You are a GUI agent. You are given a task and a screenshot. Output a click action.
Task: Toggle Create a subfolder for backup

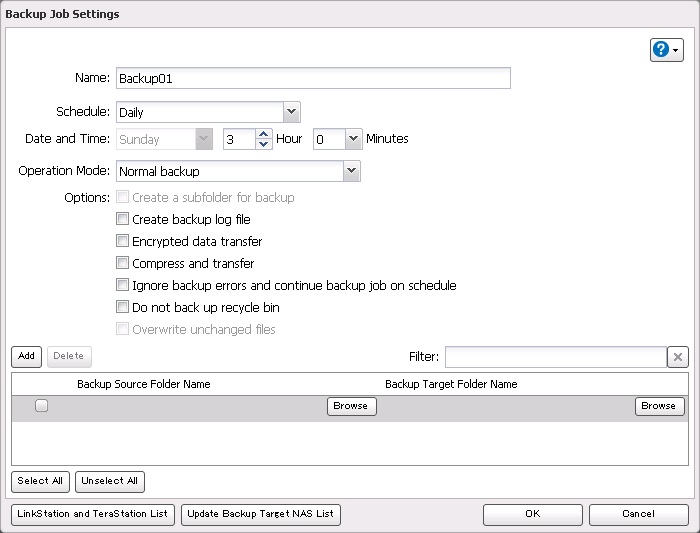pos(122,197)
